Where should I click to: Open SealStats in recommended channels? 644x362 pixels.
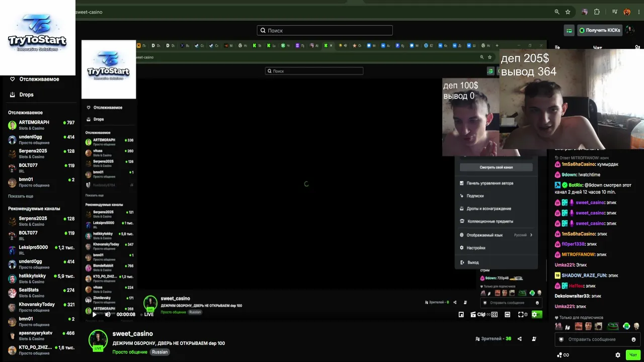(x=41, y=293)
